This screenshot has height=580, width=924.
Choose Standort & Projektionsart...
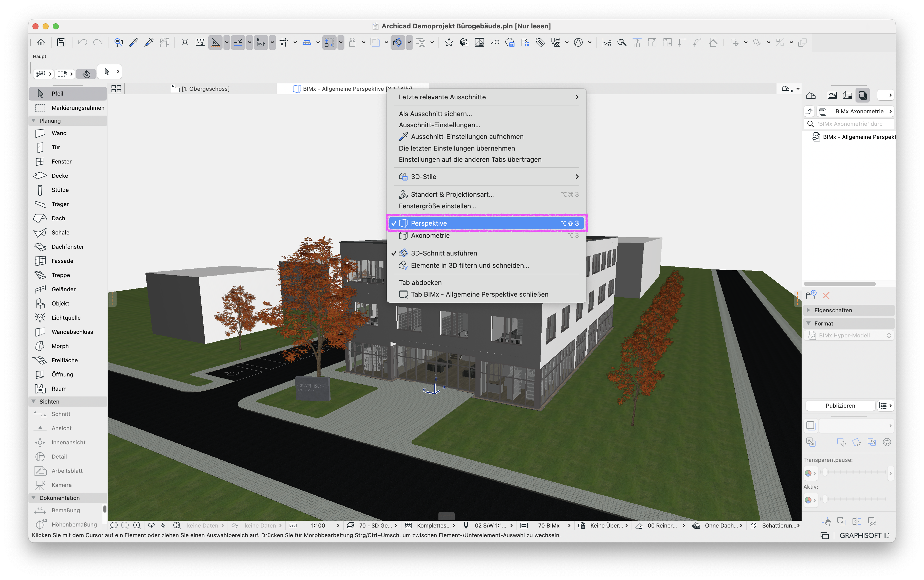486,194
